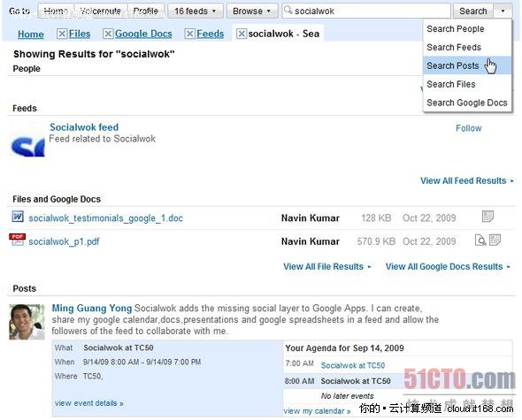The image size is (522, 420).
Task: Focus the search field containing socialwok
Action: [366, 11]
